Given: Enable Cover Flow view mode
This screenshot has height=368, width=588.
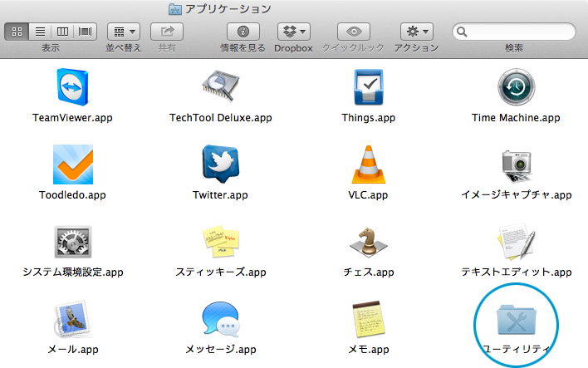Looking at the screenshot, I should (x=85, y=32).
